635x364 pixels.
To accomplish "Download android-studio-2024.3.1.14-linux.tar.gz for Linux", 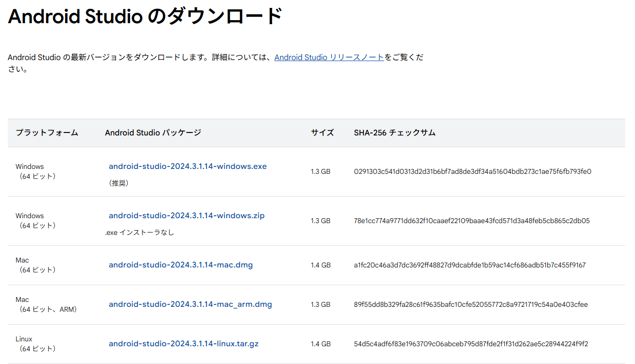I will pyautogui.click(x=183, y=343).
